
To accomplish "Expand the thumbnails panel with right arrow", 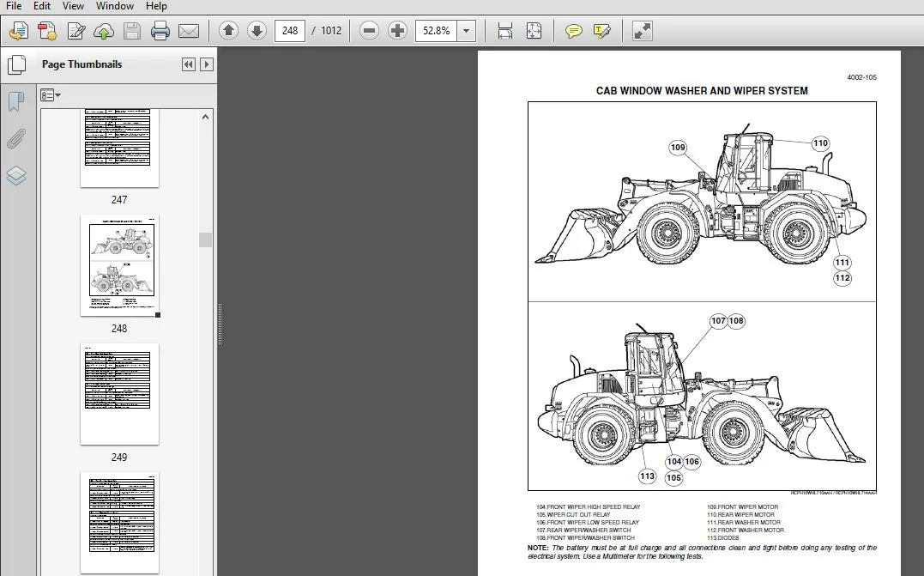I will click(206, 64).
